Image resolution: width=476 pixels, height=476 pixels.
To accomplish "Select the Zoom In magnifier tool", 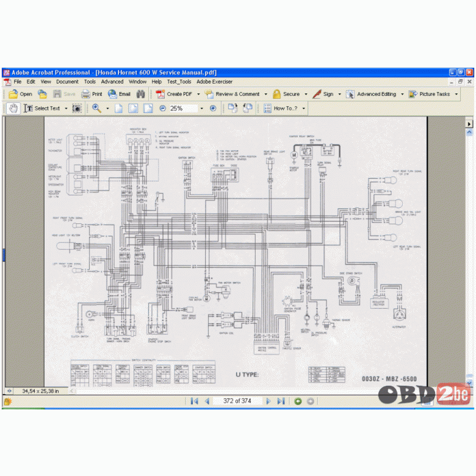I will point(96,109).
